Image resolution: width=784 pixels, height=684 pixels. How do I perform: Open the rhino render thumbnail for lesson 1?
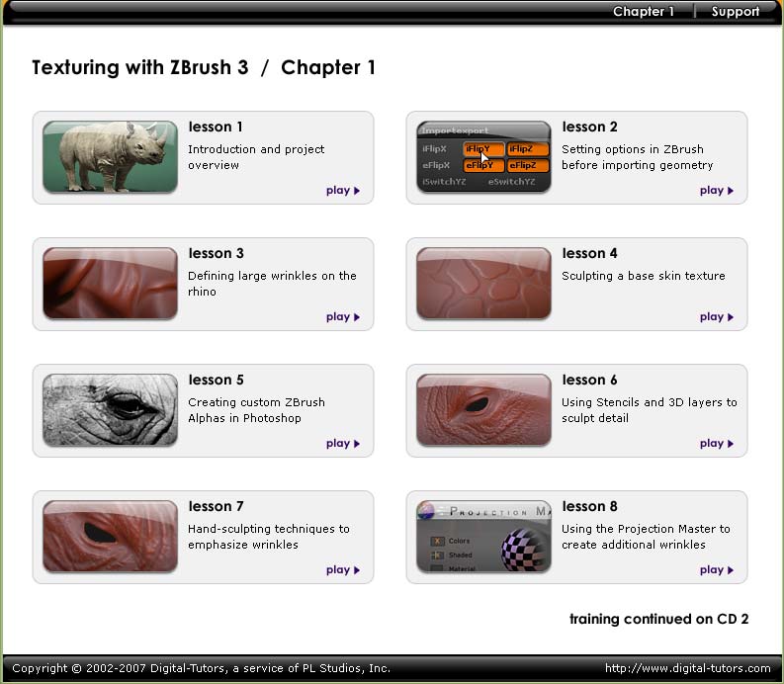(x=110, y=157)
